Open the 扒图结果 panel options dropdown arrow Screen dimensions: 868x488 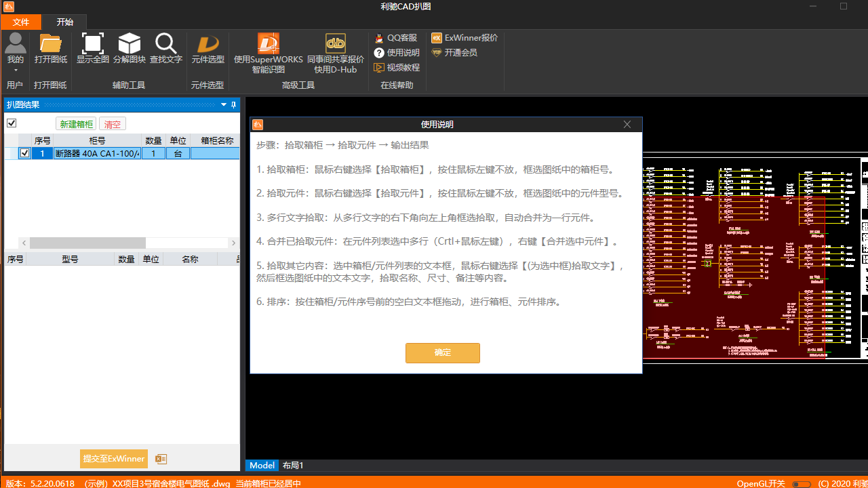pyautogui.click(x=224, y=105)
